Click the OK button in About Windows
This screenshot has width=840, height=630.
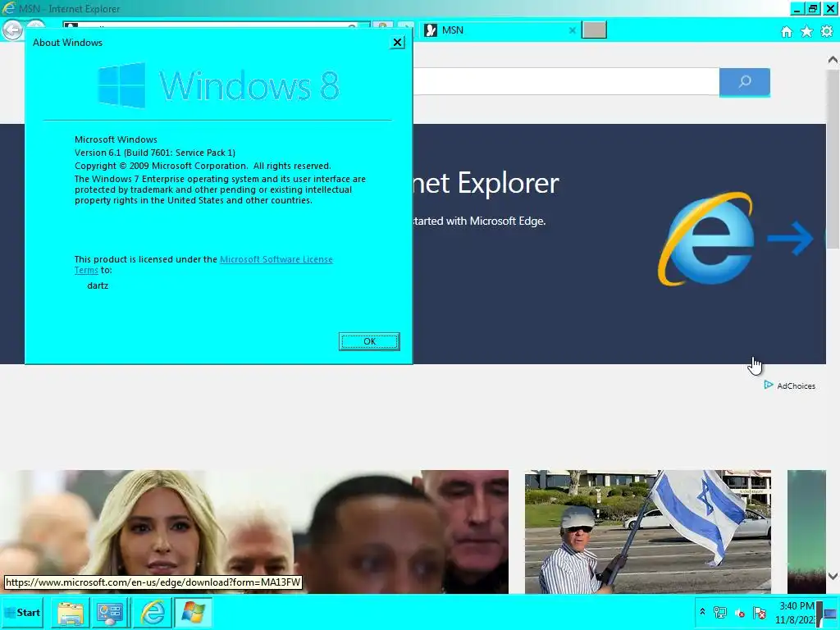[369, 341]
